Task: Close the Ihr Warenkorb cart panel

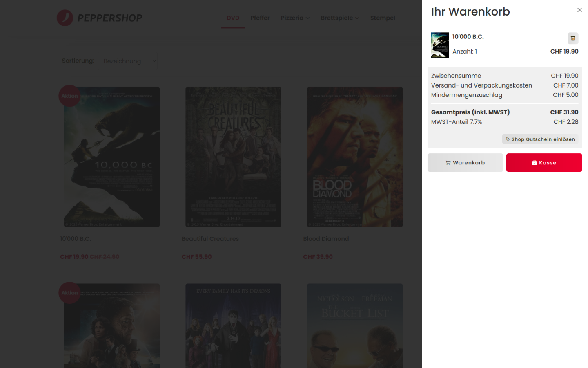Action: [x=579, y=10]
